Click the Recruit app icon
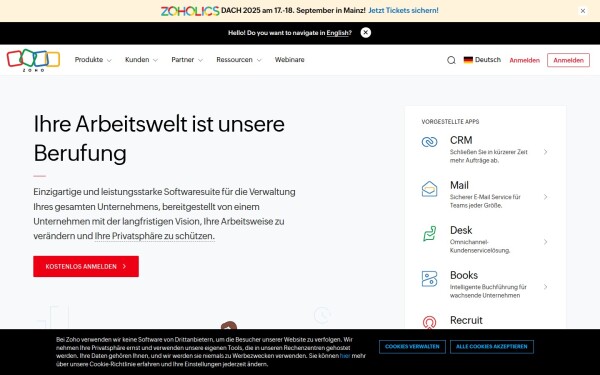 [x=429, y=322]
